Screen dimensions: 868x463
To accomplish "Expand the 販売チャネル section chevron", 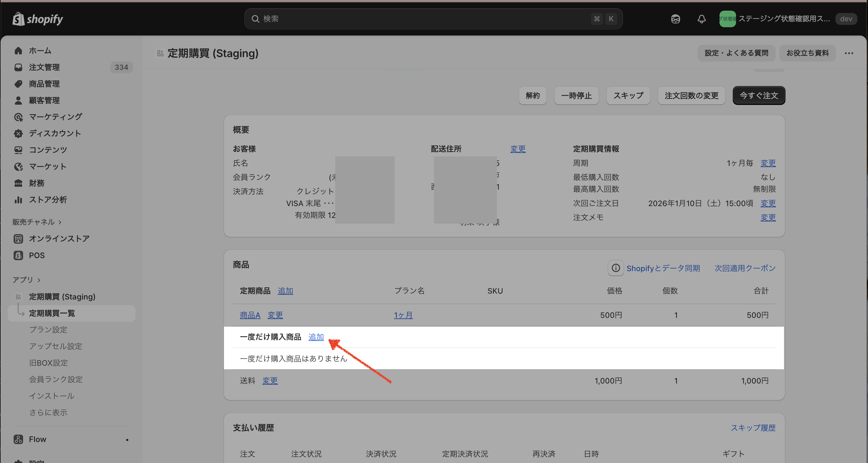I will click(x=60, y=222).
